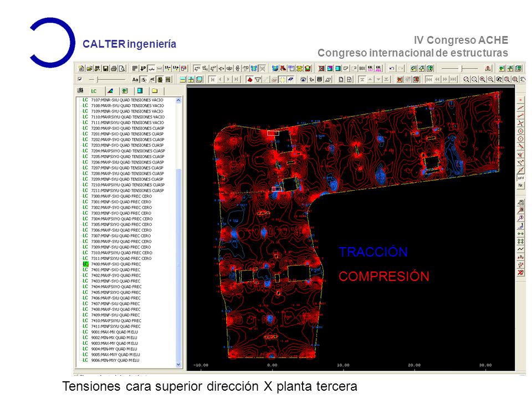Select load case 7107:MINR-SXU QUAD TENSIONES VACIO
Image resolution: width=532 pixels, height=399 pixels.
click(x=123, y=100)
